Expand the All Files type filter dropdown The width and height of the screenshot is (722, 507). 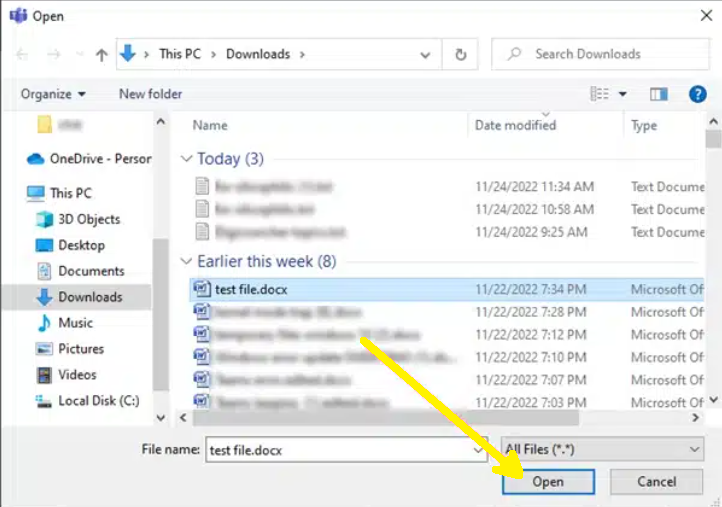click(x=602, y=450)
